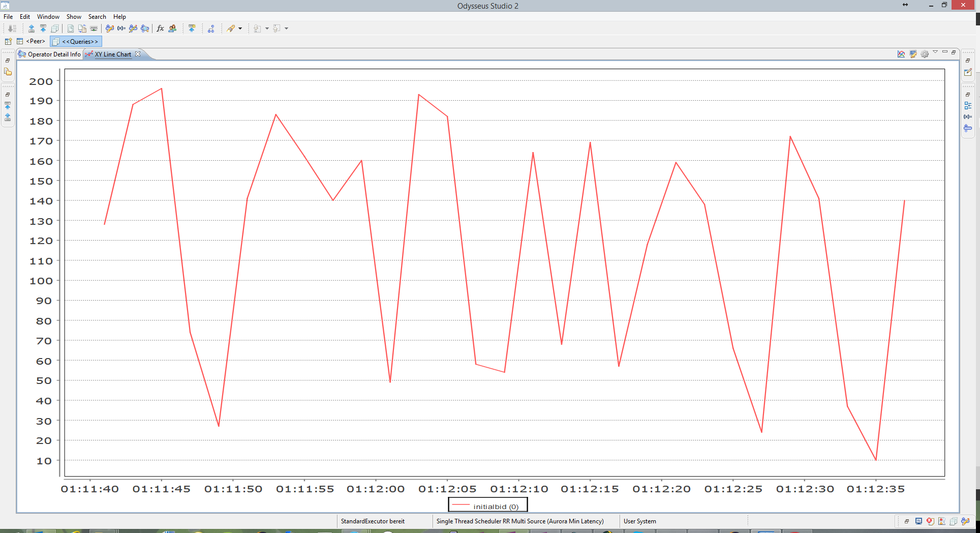Click the tree graph icon in toolbar

point(211,28)
